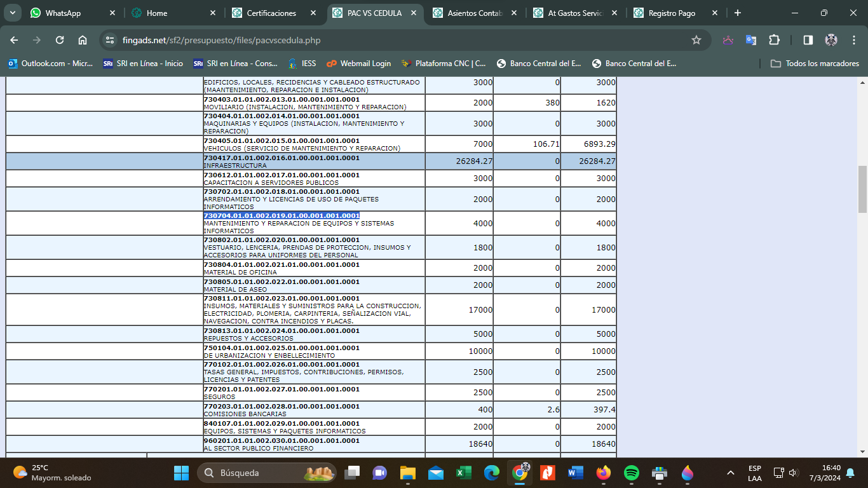This screenshot has height=488, width=868.
Task: Switch to the Certificaciones tab
Action: (x=271, y=13)
